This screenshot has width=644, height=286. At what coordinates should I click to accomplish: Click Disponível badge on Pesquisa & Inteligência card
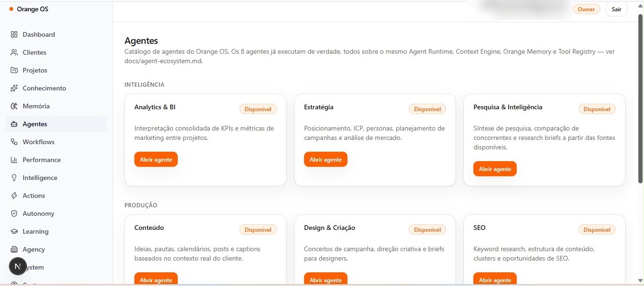(x=597, y=109)
